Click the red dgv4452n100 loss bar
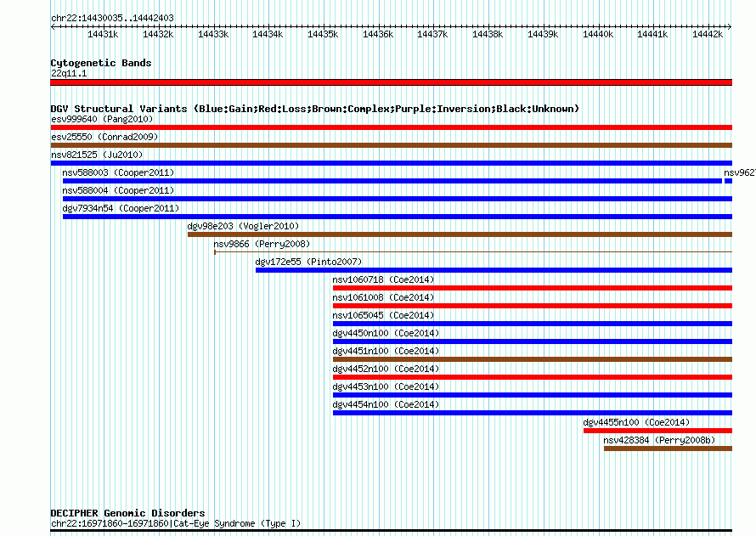 tap(533, 377)
